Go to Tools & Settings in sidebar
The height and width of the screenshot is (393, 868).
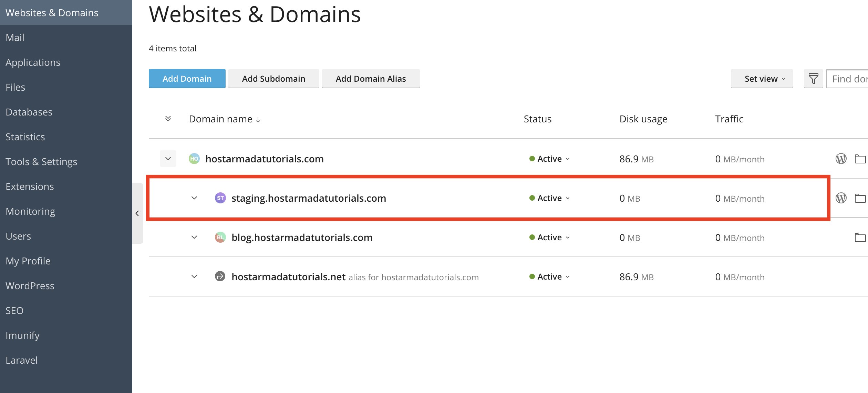coord(41,162)
